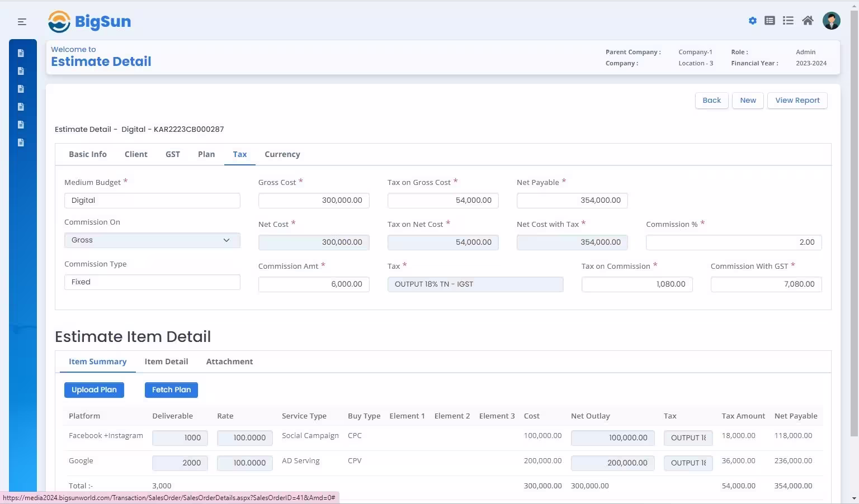
Task: Click the table view icon in header
Action: coord(770,21)
